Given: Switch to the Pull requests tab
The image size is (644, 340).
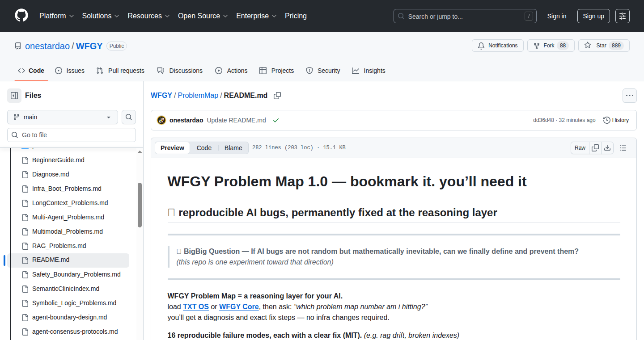Looking at the screenshot, I should pyautogui.click(x=120, y=71).
